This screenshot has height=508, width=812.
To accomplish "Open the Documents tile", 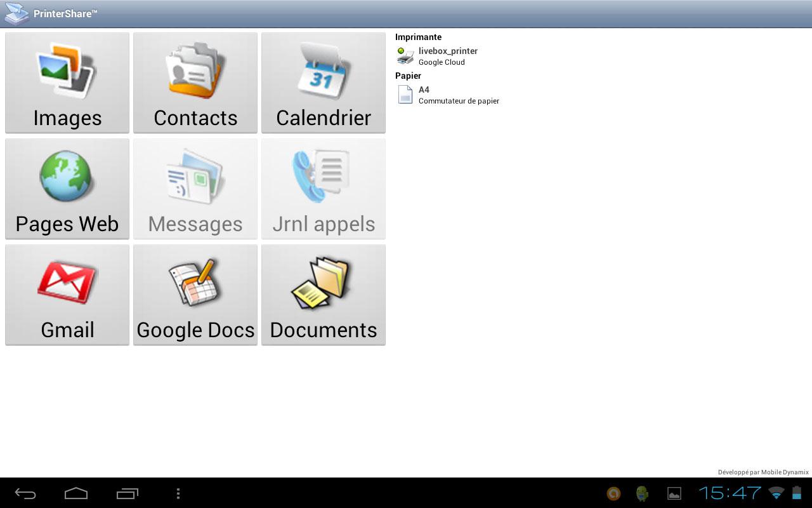I will click(324, 295).
